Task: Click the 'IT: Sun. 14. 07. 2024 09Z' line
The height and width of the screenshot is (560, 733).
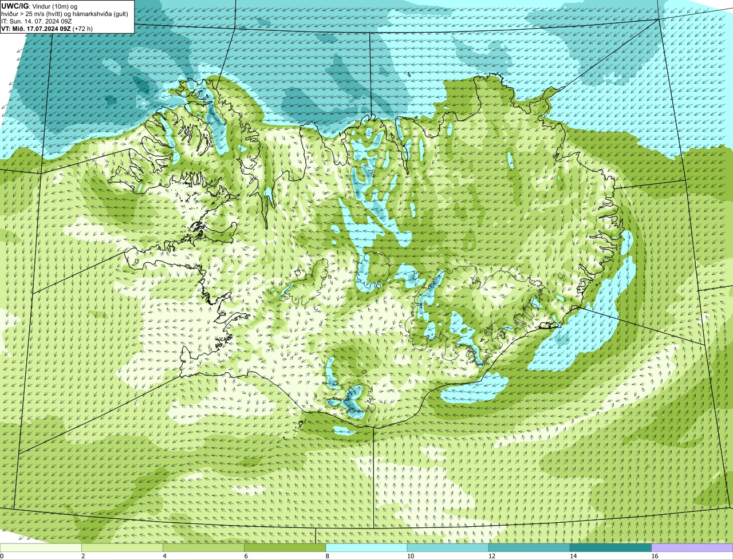Action: coord(37,21)
